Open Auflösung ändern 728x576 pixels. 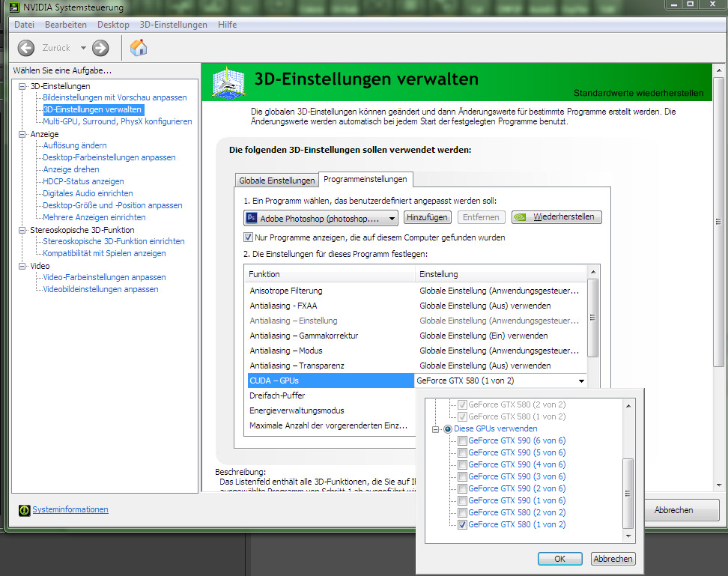(x=75, y=145)
